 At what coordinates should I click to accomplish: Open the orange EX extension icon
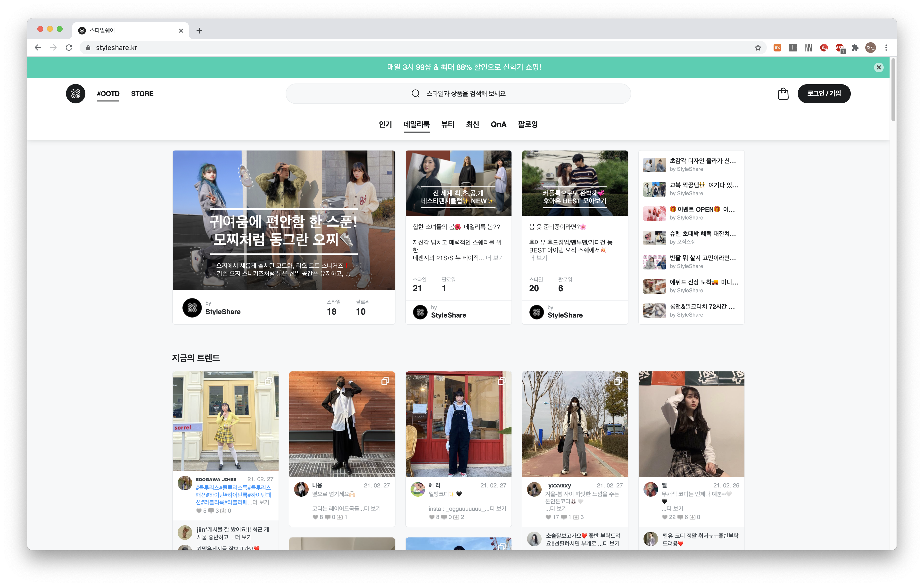[x=777, y=48]
